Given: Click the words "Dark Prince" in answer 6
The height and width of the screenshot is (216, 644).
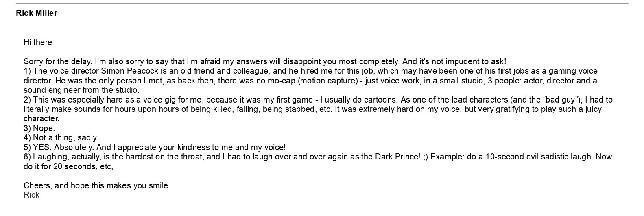Looking at the screenshot, I should (x=397, y=157).
